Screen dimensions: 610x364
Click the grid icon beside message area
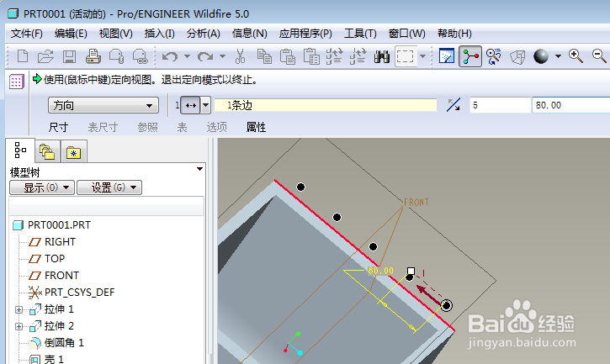(x=16, y=82)
